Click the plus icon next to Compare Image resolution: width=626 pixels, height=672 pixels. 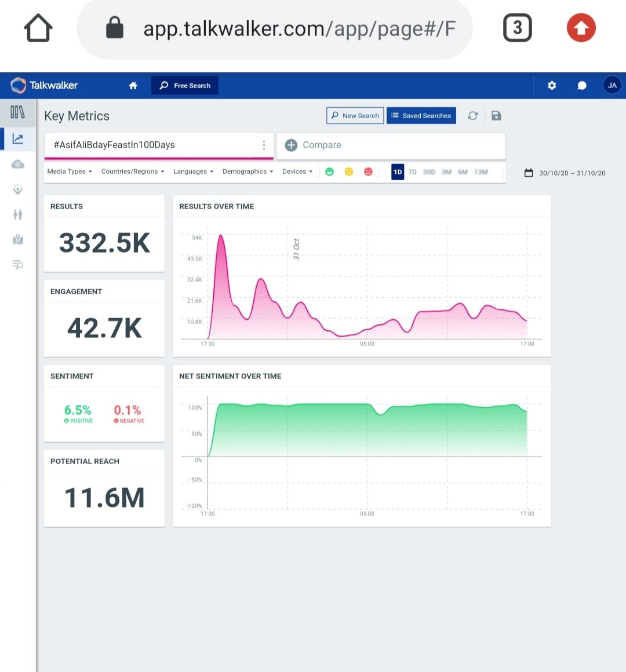(x=291, y=145)
